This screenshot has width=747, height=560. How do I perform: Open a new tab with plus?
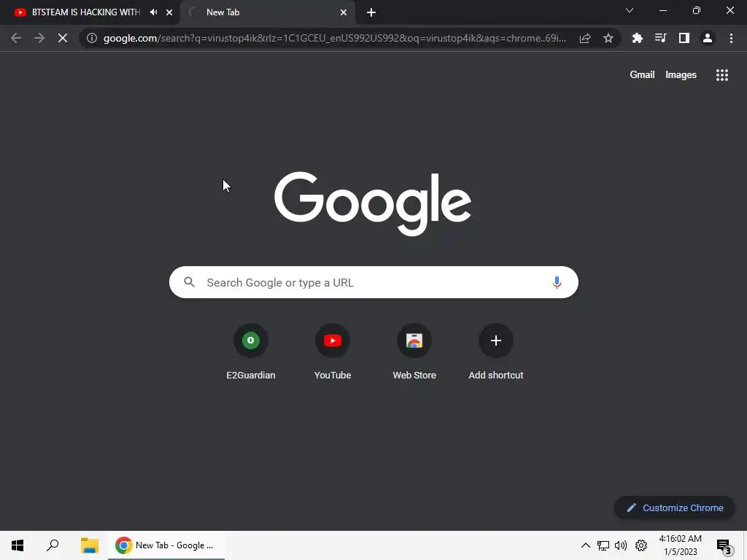[x=371, y=12]
